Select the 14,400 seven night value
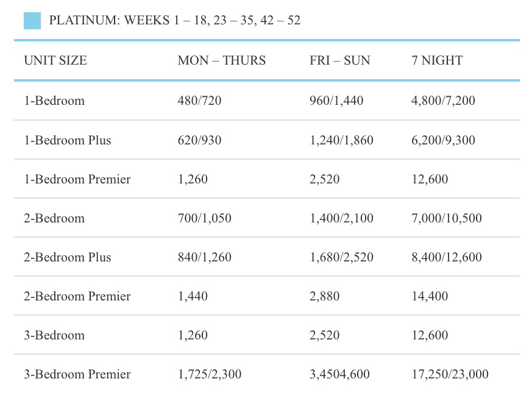 430,296
